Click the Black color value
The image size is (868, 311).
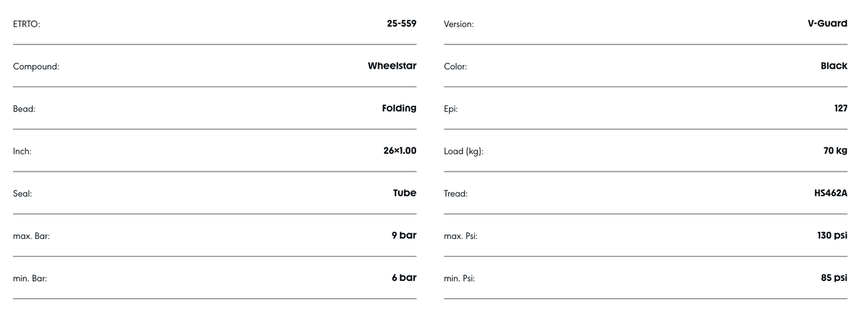click(x=834, y=66)
